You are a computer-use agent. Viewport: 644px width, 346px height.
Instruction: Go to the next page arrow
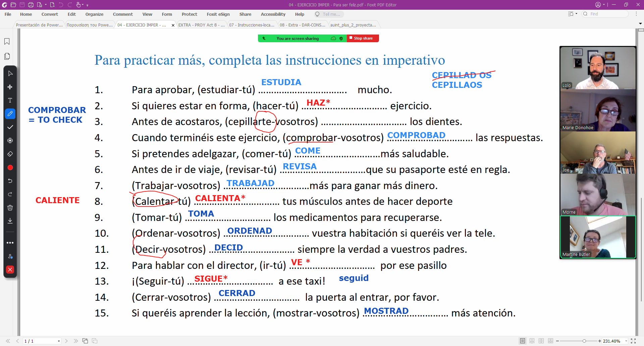[x=66, y=341]
